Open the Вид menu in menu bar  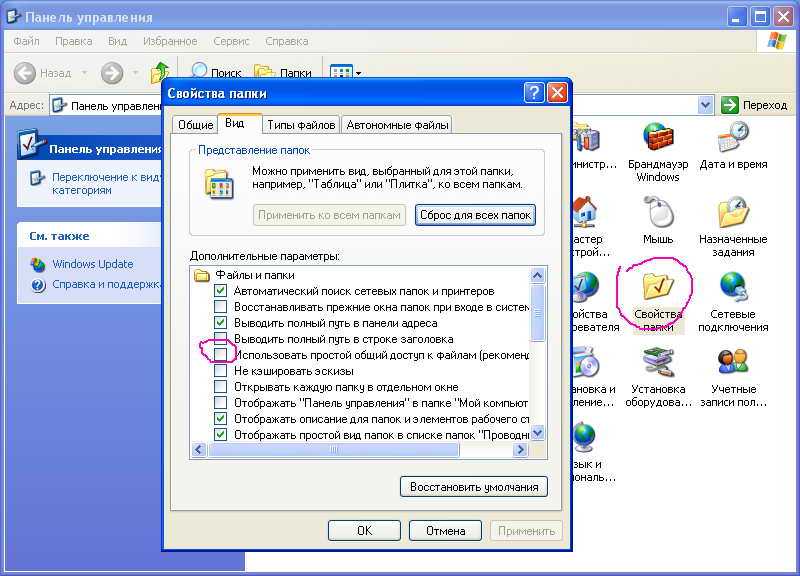point(117,41)
